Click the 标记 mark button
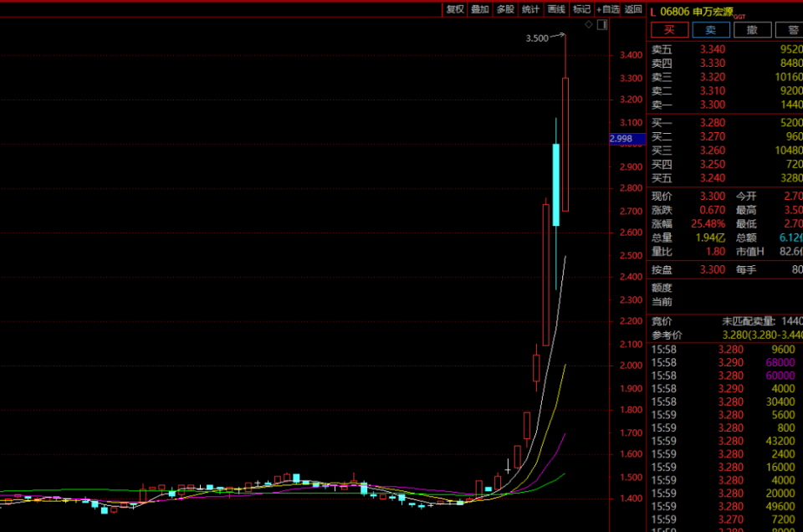The height and width of the screenshot is (532, 803). tap(581, 9)
